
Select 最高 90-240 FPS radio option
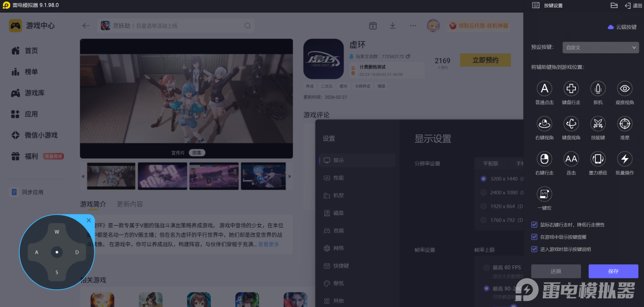click(486, 289)
